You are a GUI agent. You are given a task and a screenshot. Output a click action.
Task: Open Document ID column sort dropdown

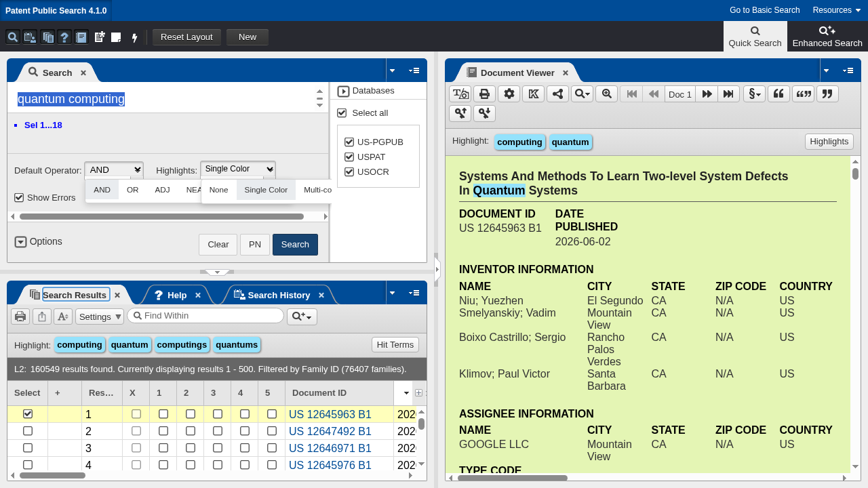click(x=406, y=393)
